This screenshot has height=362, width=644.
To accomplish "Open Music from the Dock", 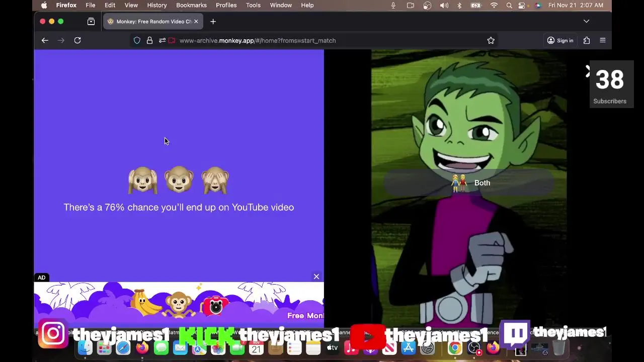I will click(x=351, y=347).
